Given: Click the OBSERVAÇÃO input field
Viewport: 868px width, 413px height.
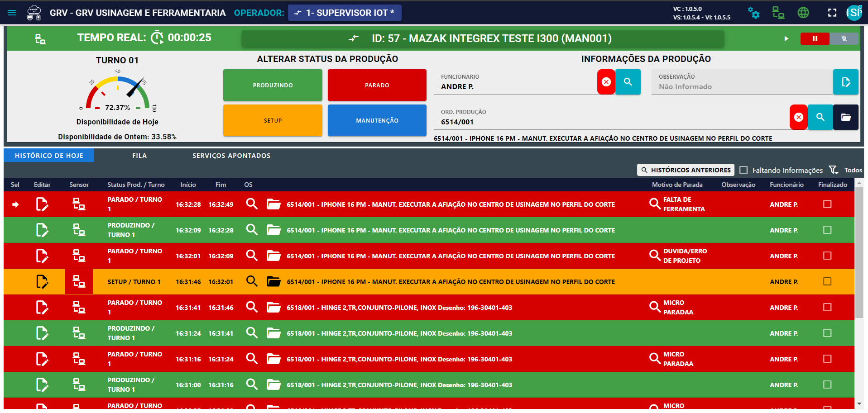Looking at the screenshot, I should pos(742,82).
